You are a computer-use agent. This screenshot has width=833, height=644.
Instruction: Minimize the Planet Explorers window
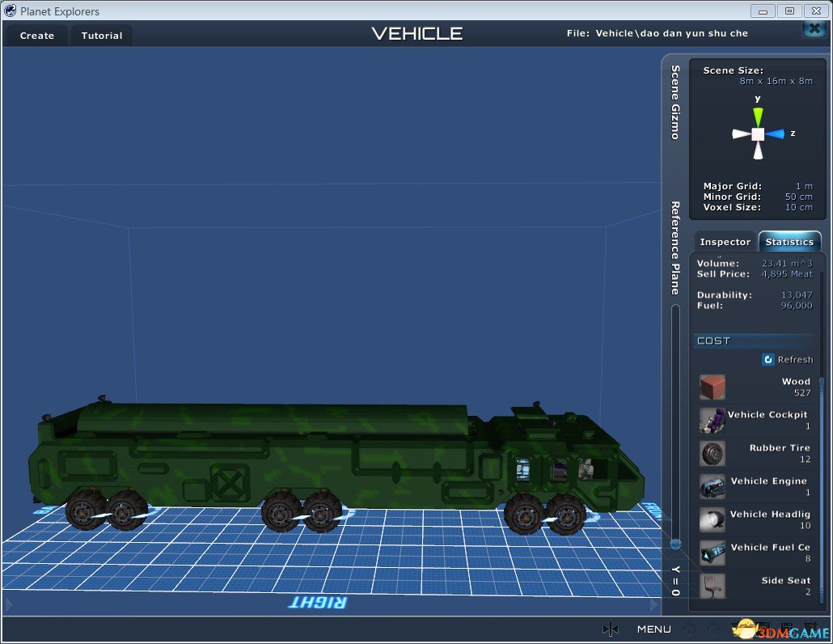click(763, 11)
